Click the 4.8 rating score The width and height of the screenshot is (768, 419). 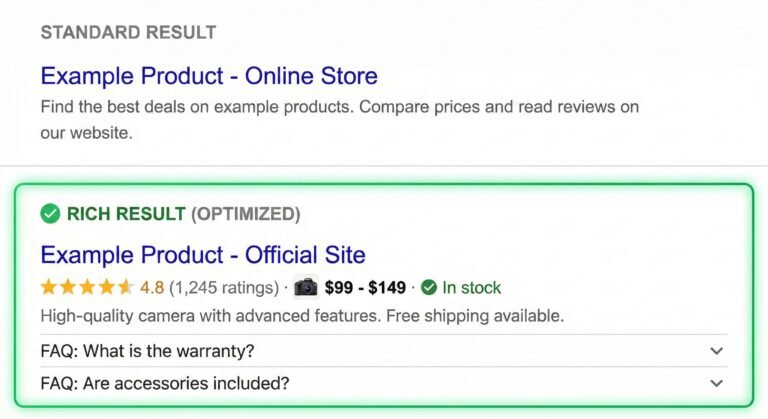coord(152,288)
